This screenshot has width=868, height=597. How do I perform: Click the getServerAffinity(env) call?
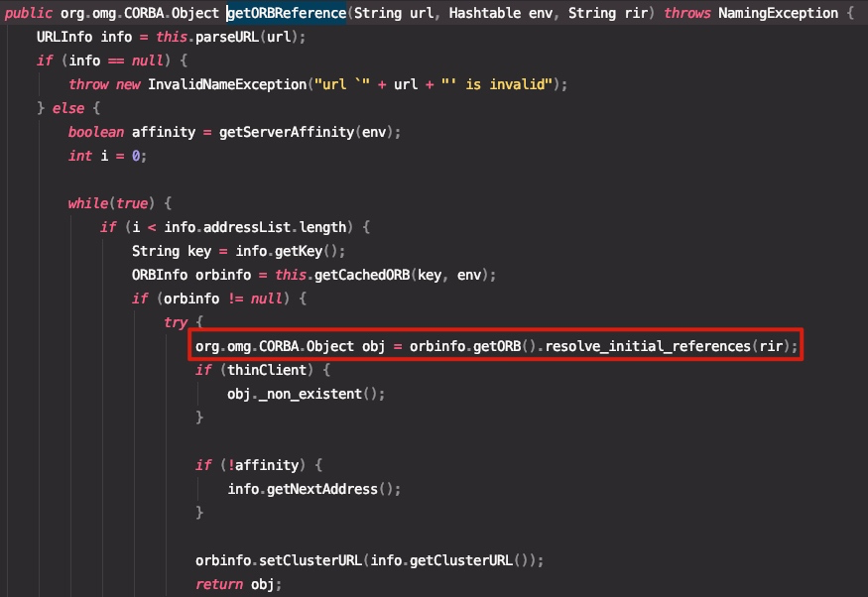(x=307, y=132)
